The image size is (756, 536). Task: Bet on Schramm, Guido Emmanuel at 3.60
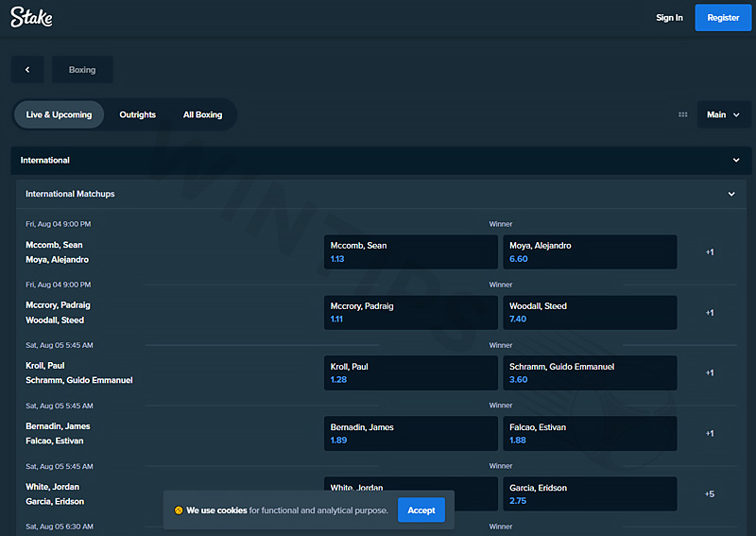tap(590, 373)
